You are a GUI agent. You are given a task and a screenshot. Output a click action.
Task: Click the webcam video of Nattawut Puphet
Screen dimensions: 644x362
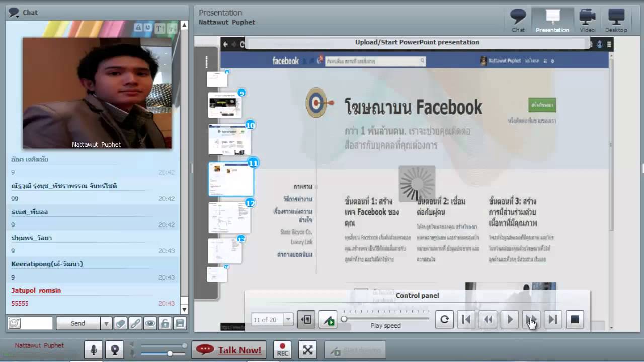tap(97, 93)
